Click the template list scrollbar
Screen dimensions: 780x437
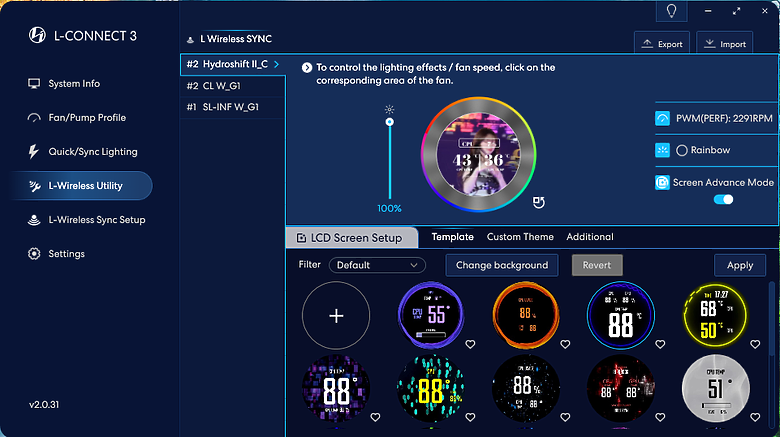click(773, 319)
